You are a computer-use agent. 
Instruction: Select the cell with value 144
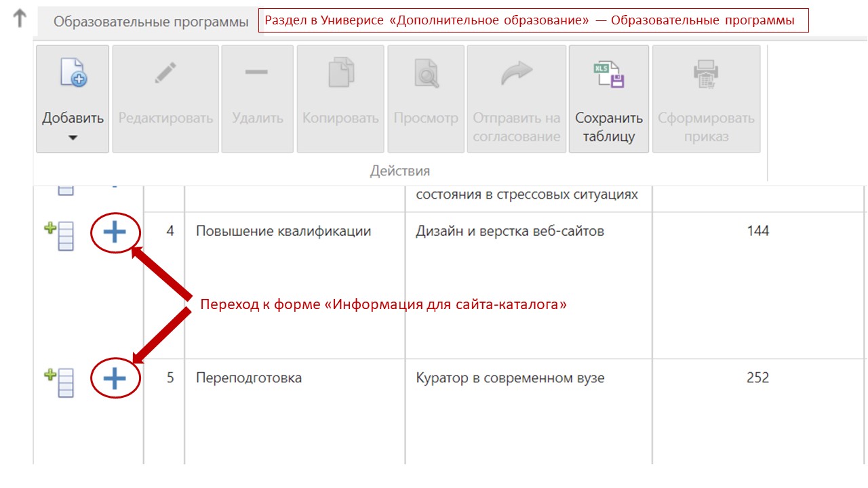[x=759, y=285]
